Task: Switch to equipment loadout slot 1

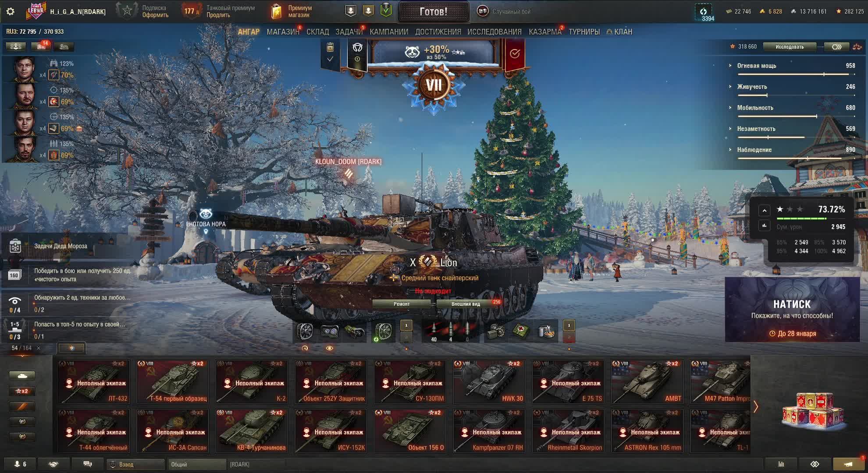Action: 406,325
